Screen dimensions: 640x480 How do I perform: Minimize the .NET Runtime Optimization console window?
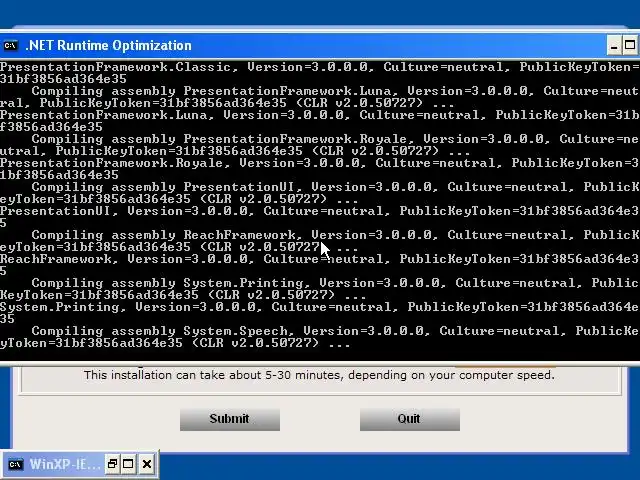pos(613,45)
